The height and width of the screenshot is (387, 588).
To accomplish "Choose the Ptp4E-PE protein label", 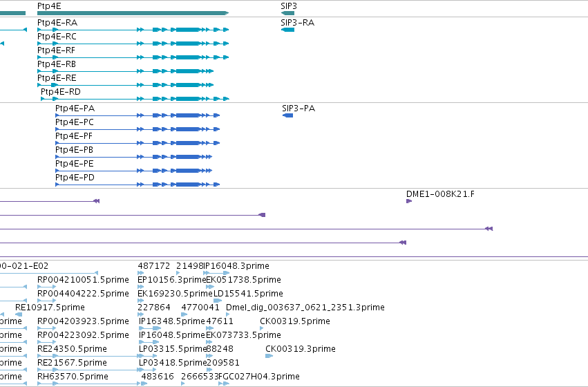I will pos(74,164).
